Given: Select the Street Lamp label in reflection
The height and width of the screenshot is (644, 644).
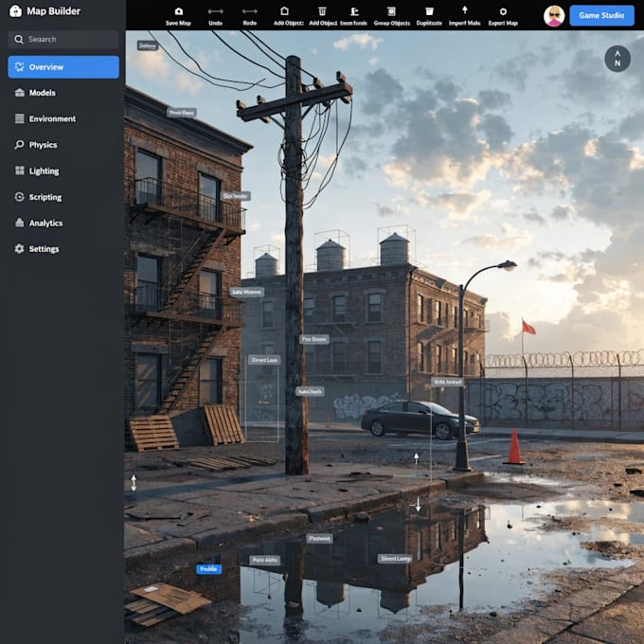Looking at the screenshot, I should click(x=395, y=559).
